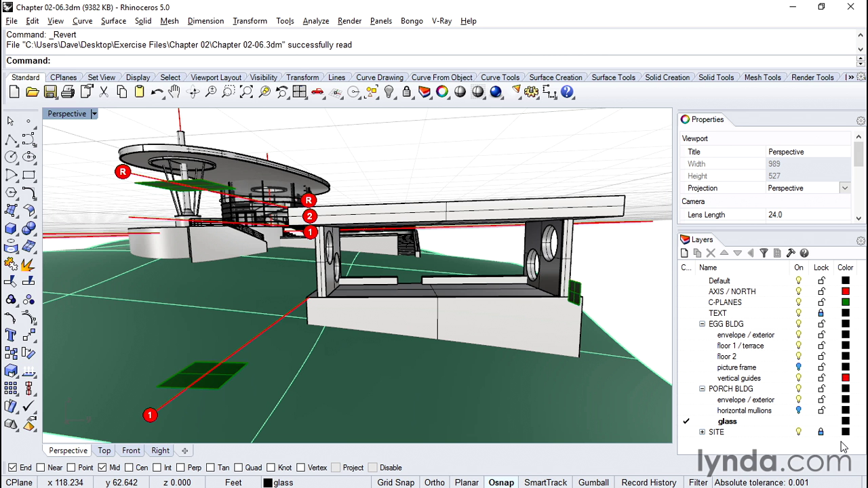Click the Zoom Extents icon
The image size is (868, 488).
[x=246, y=92]
